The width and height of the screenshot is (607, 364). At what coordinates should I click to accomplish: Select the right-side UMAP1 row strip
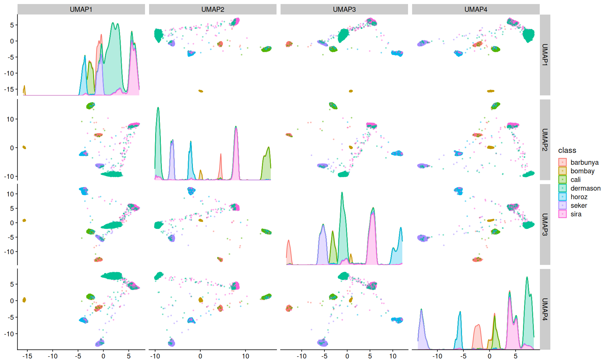click(x=545, y=55)
